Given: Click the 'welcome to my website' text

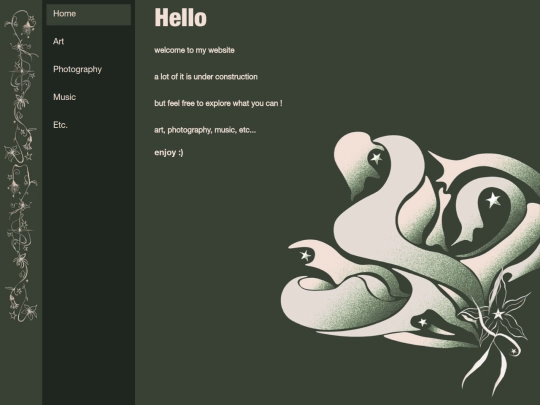Looking at the screenshot, I should [x=194, y=50].
